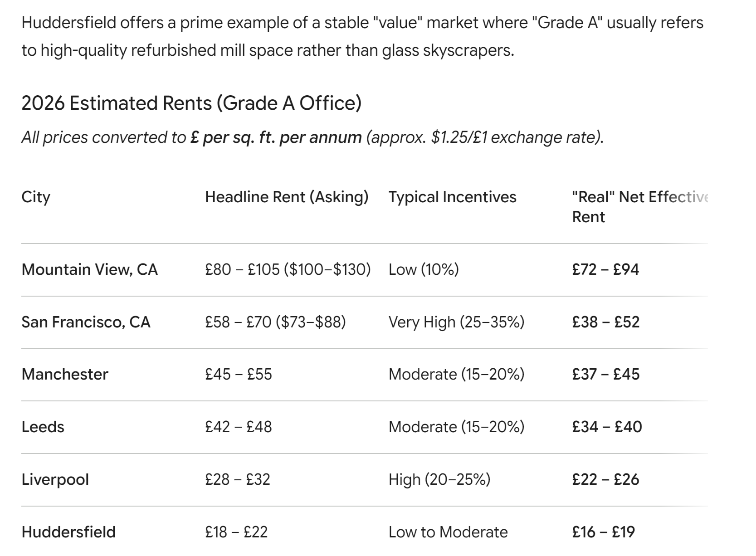Click the £34 – £40 net effective rent

point(607,427)
